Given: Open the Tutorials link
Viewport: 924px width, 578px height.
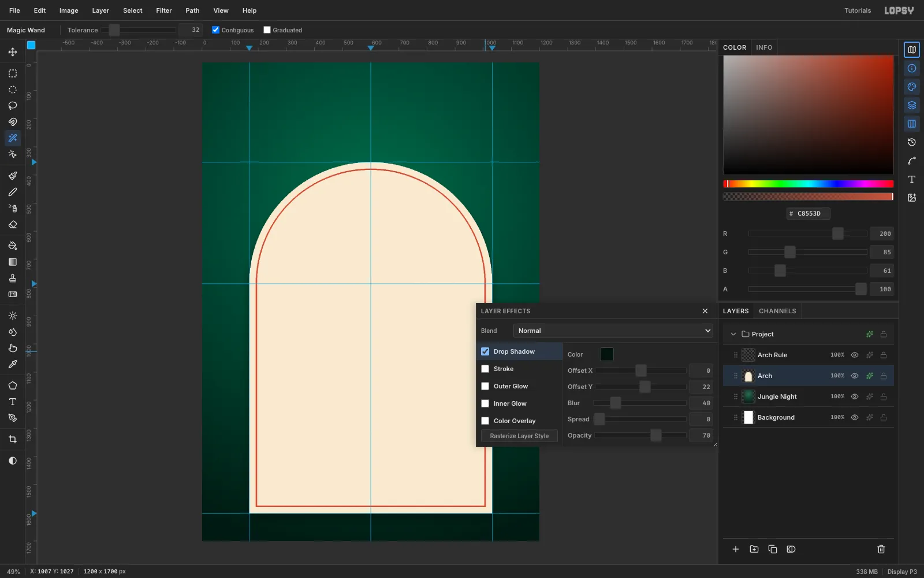Looking at the screenshot, I should (858, 10).
